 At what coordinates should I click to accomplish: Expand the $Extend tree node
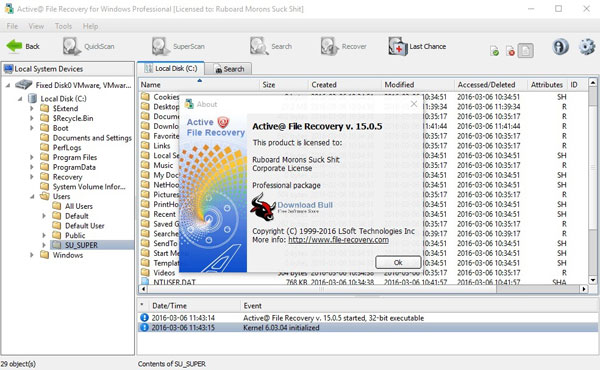click(x=32, y=108)
